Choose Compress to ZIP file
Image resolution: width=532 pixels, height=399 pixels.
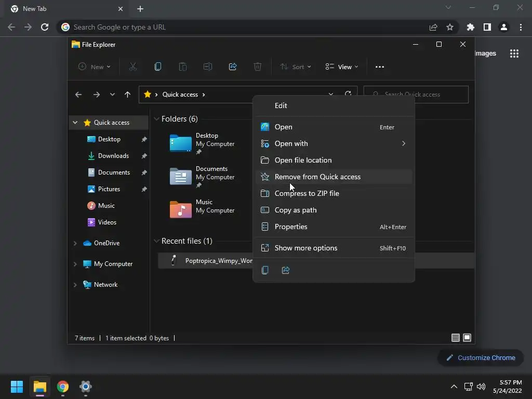point(334,193)
